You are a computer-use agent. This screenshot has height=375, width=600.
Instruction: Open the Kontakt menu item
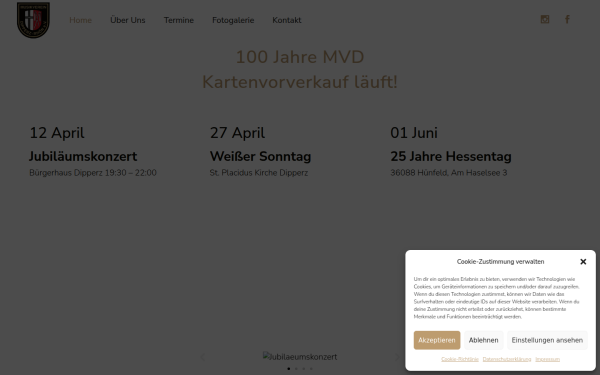point(287,20)
